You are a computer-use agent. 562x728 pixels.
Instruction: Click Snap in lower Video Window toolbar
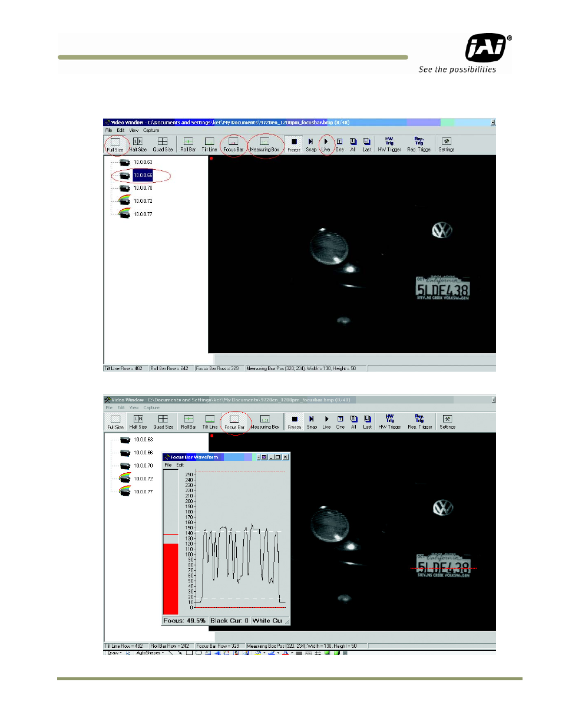coord(312,422)
